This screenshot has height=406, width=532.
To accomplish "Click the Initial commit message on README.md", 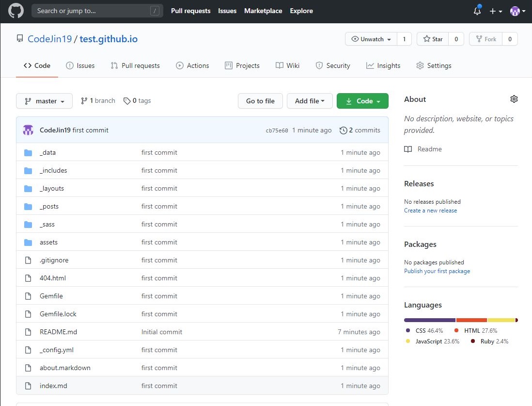I will click(162, 332).
